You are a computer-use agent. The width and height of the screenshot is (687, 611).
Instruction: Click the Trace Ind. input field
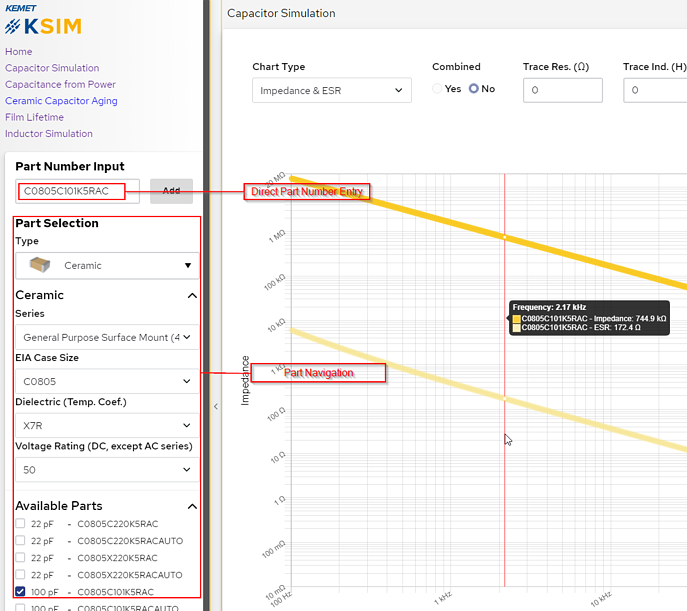coord(655,90)
